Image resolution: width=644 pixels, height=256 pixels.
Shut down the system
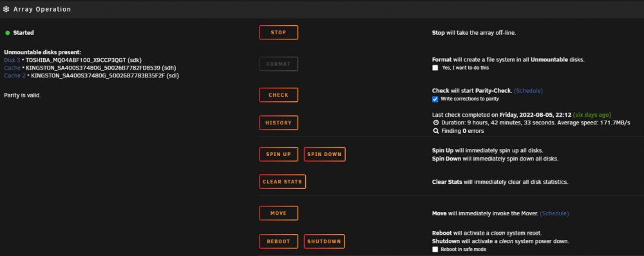[x=324, y=242]
